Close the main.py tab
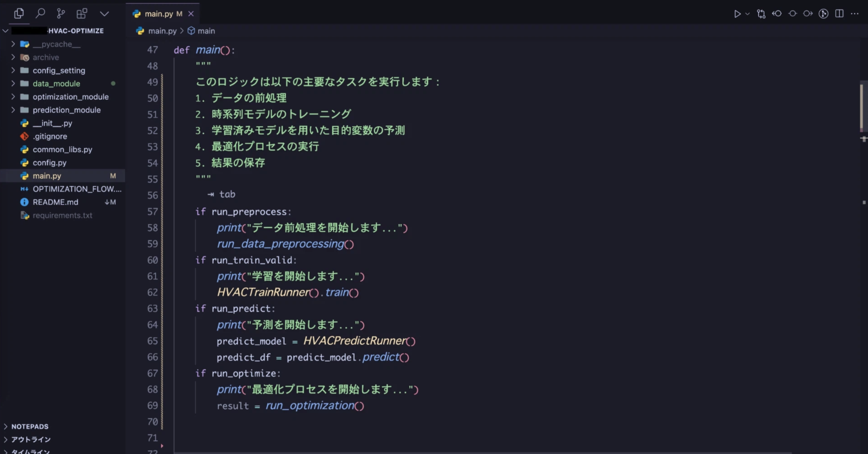 191,14
